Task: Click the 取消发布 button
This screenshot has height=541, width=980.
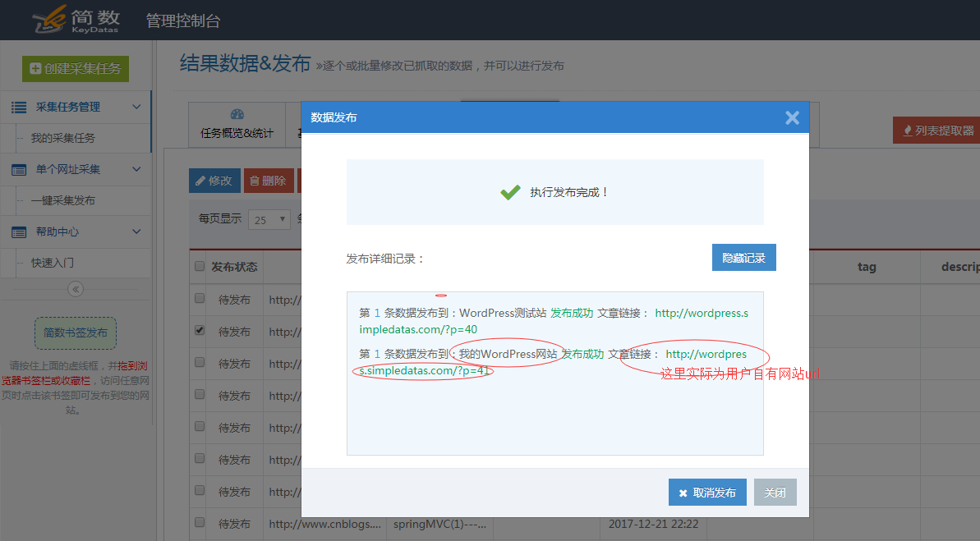Action: click(x=707, y=493)
